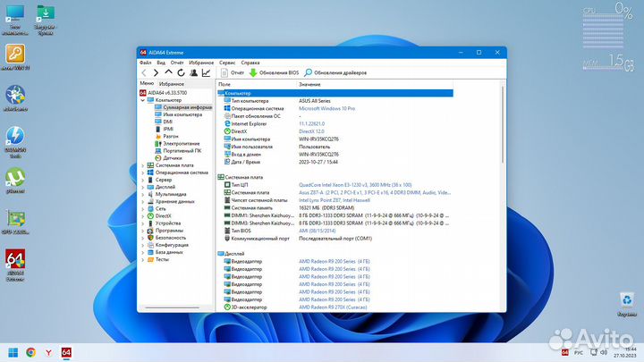644x362 pixels.
Task: Select Имя компьютера tree item
Action: point(179,114)
